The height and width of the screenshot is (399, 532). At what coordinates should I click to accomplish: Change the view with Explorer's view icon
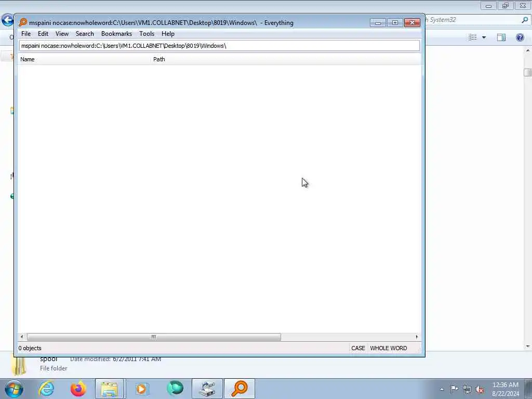[473, 37]
